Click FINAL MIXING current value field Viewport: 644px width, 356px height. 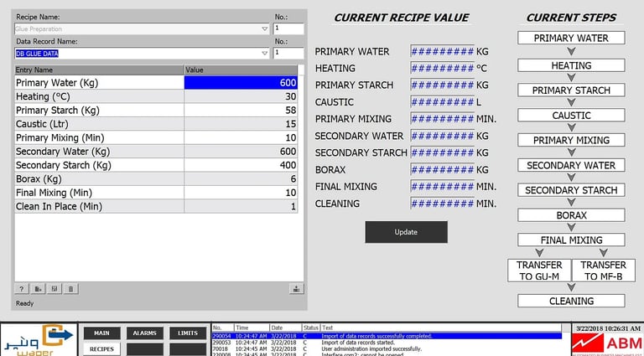click(x=443, y=187)
